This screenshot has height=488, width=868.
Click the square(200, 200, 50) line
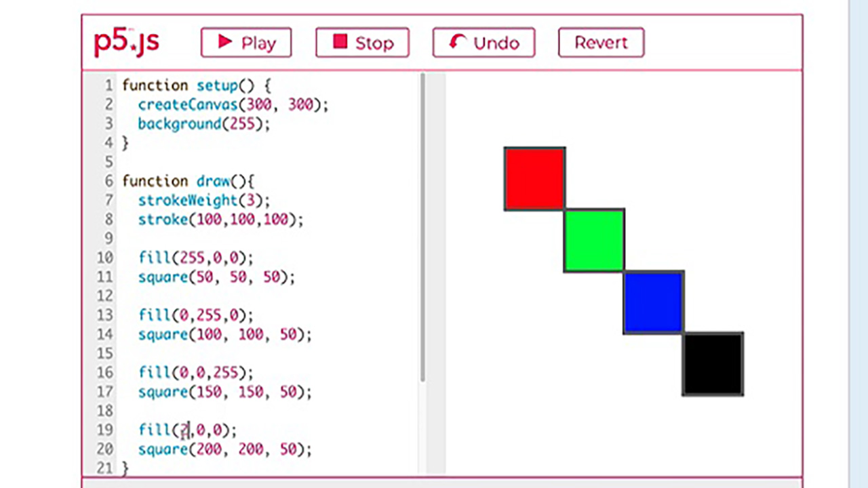[x=224, y=449]
